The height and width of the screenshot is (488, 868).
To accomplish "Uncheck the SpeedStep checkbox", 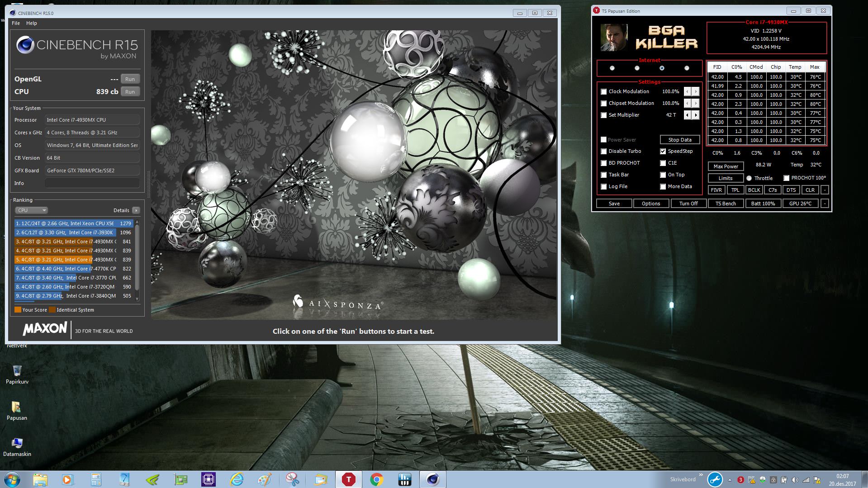I will (x=663, y=152).
